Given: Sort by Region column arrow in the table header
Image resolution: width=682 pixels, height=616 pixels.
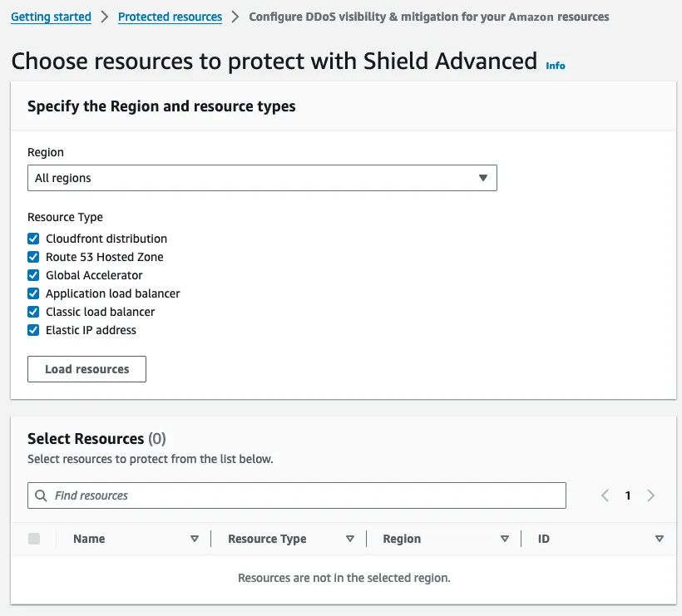Looking at the screenshot, I should click(x=505, y=539).
